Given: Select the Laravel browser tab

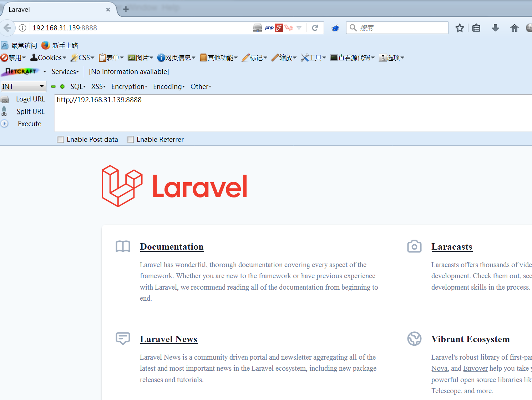Looking at the screenshot, I should [54, 9].
